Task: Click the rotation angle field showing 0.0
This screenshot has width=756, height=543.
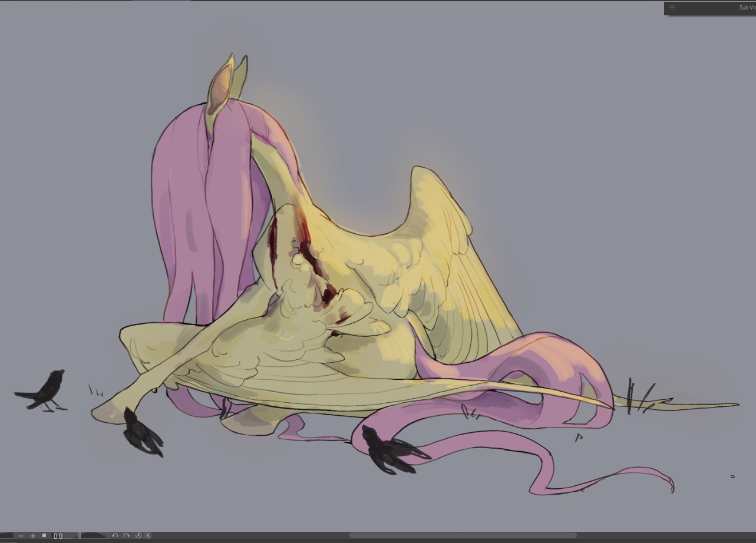Action: click(x=64, y=536)
